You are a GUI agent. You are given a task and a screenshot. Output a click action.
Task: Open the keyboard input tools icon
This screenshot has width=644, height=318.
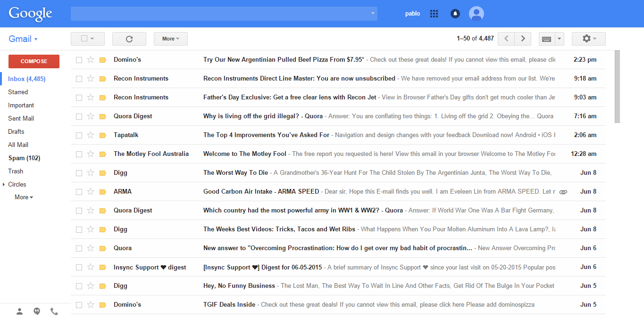click(x=547, y=39)
